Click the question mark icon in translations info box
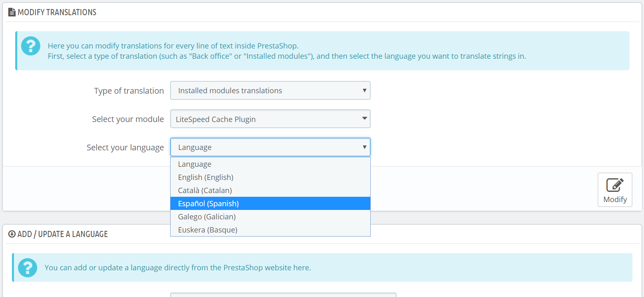 (31, 46)
